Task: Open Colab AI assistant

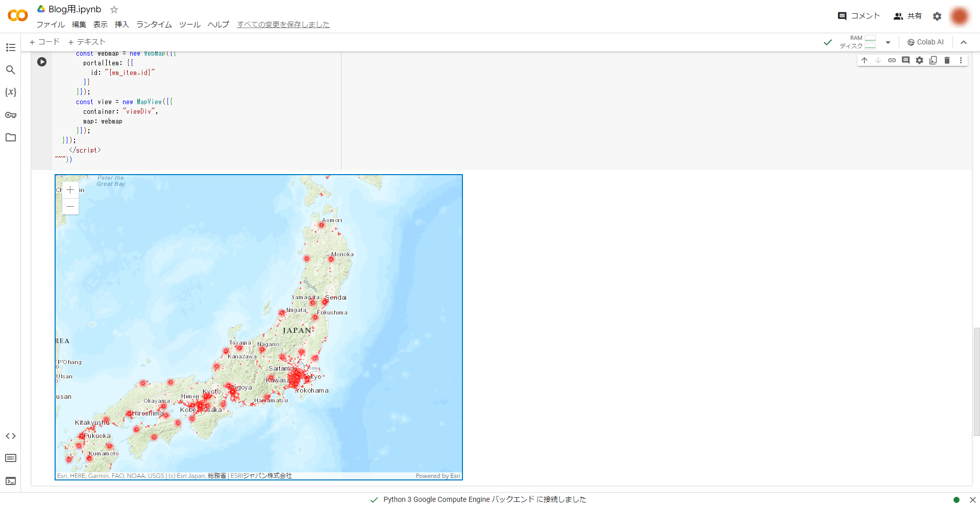Action: pyautogui.click(x=925, y=42)
